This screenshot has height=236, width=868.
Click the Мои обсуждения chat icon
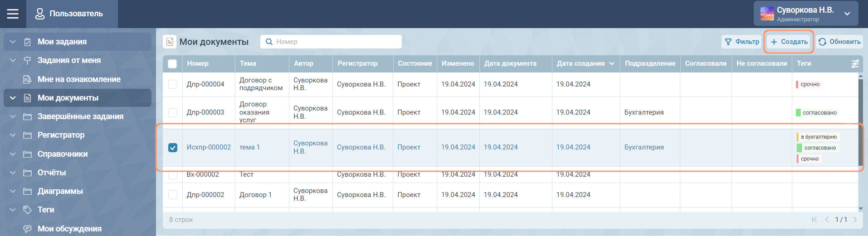(27, 229)
